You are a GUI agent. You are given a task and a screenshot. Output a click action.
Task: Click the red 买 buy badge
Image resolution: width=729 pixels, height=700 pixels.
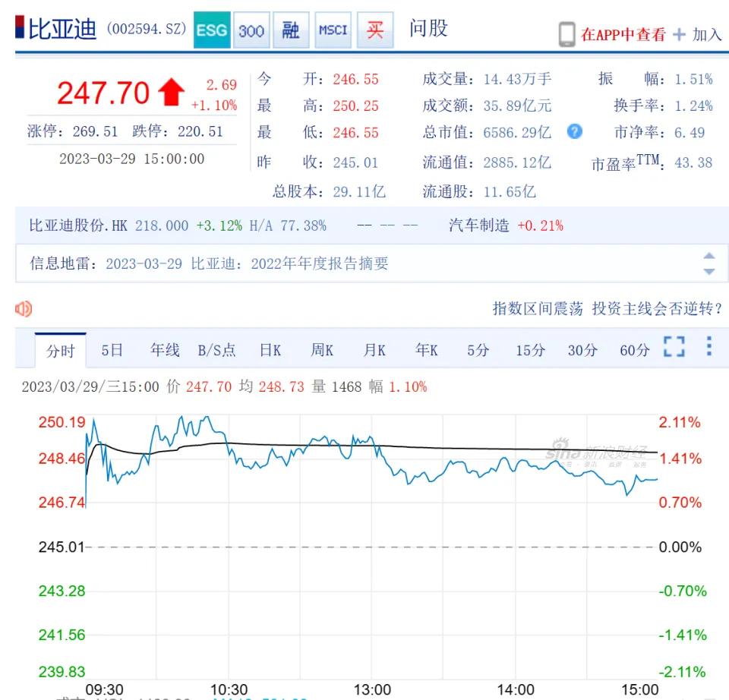(x=374, y=30)
